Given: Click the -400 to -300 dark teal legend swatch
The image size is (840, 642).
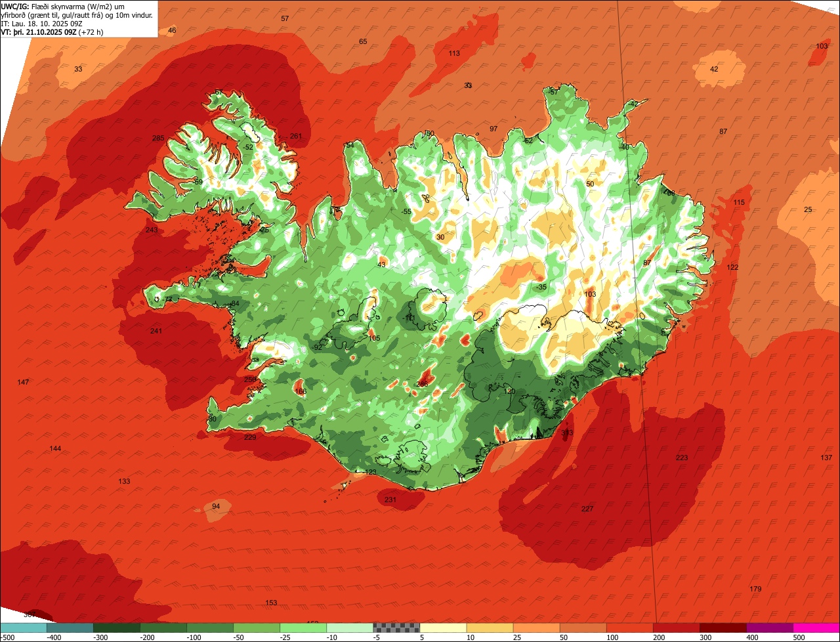Looking at the screenshot, I should [70, 628].
